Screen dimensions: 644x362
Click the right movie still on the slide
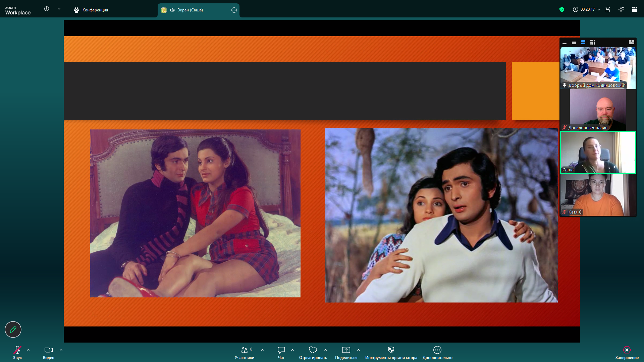pos(441,215)
